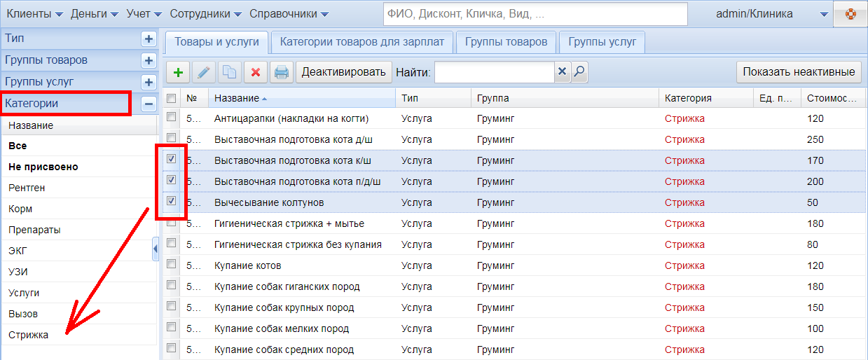Clear the search field with X icon
Image resolution: width=868 pixels, height=360 pixels.
(563, 71)
